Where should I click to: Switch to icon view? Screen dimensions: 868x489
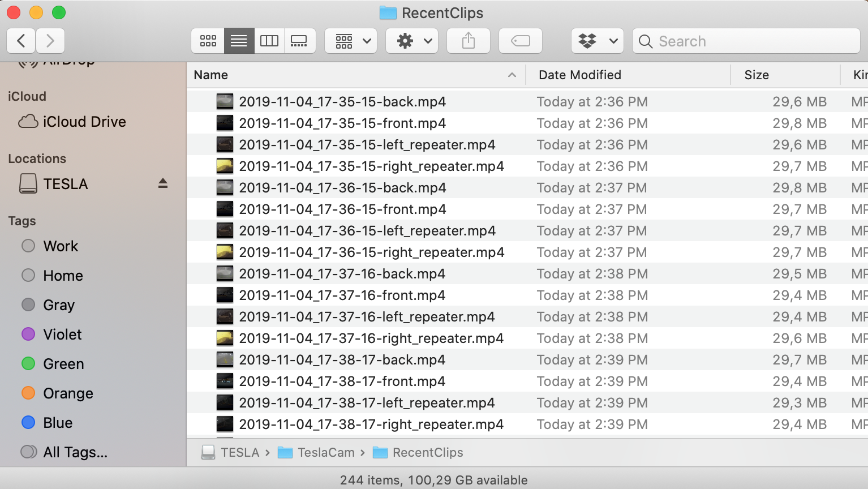pos(208,41)
